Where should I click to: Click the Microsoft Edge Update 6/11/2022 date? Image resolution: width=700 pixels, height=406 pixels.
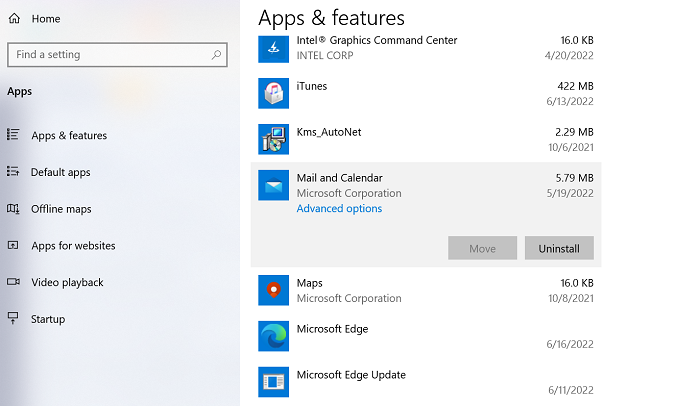coord(571,390)
